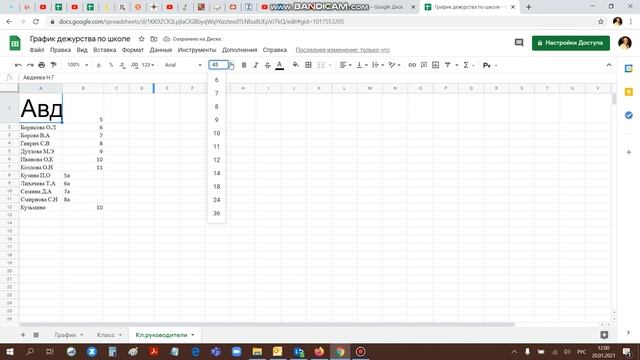Open the 123 number format dropdown

coord(148,65)
